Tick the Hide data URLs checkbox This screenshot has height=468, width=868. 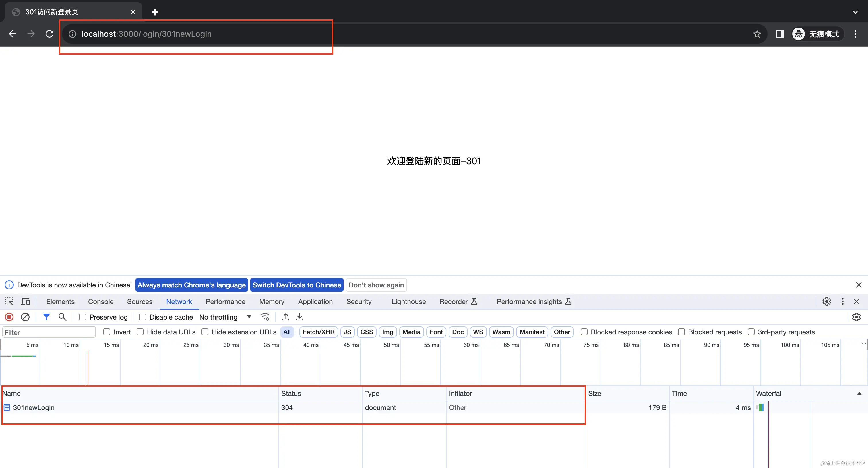(140, 332)
